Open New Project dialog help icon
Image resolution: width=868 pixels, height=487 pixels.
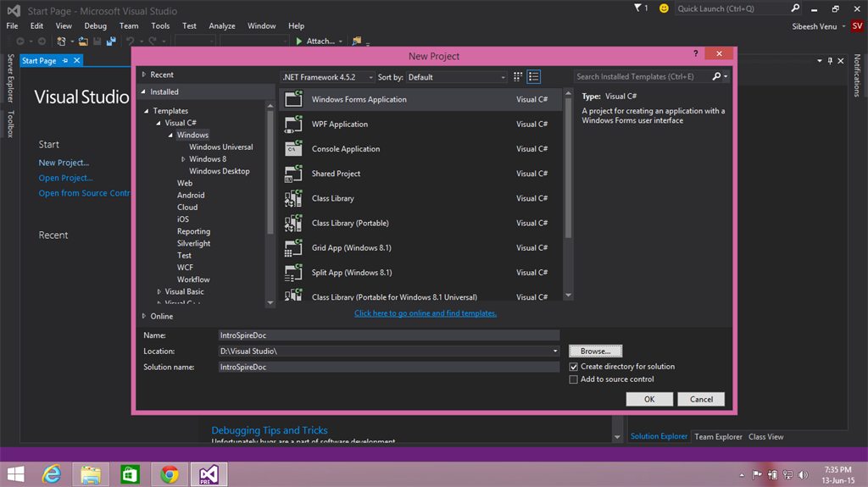695,53
